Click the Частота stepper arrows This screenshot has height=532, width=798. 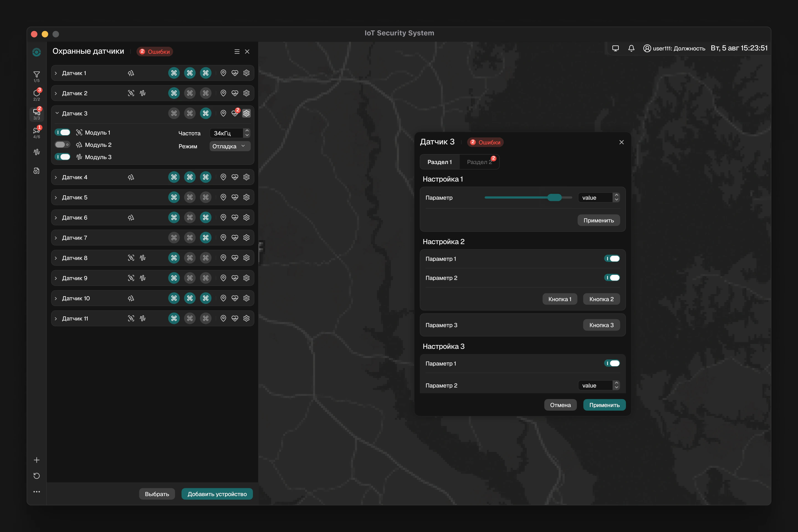[247, 133]
